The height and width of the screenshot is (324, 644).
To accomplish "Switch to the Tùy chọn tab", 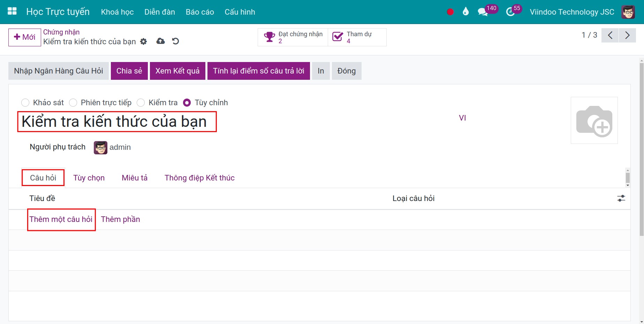I will [89, 178].
